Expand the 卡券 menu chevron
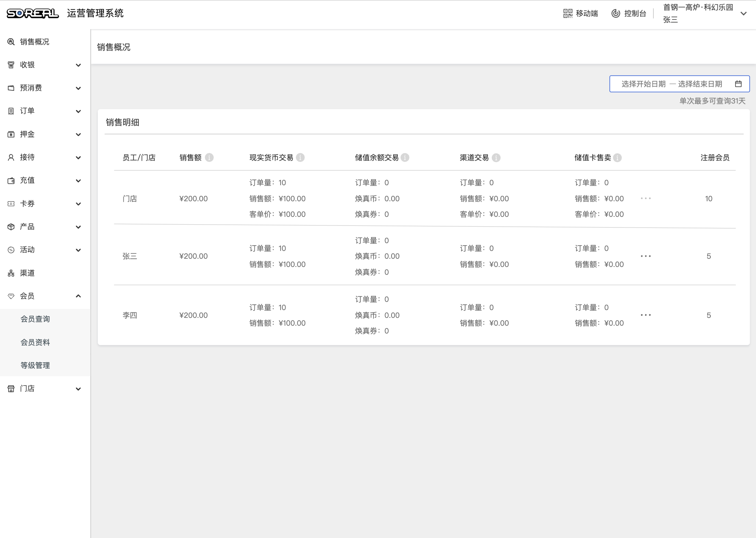This screenshot has width=756, height=538. coord(78,204)
